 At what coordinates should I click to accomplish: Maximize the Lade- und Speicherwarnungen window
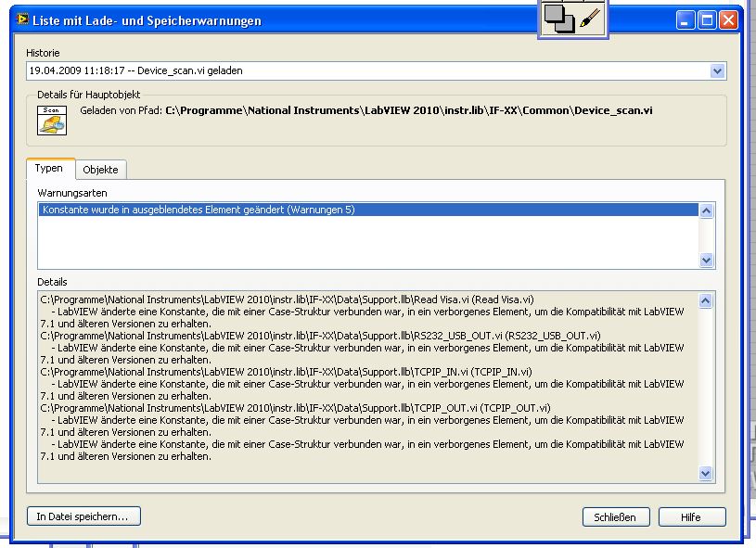[708, 20]
